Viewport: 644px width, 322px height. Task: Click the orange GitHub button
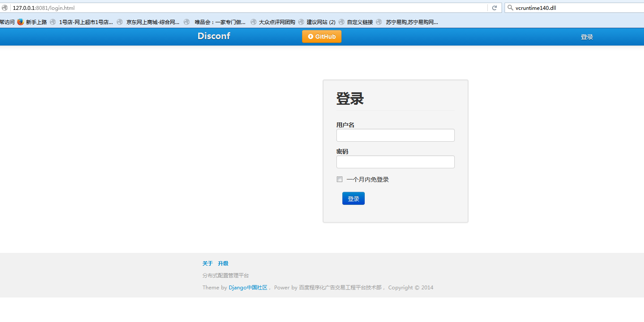[x=322, y=36]
